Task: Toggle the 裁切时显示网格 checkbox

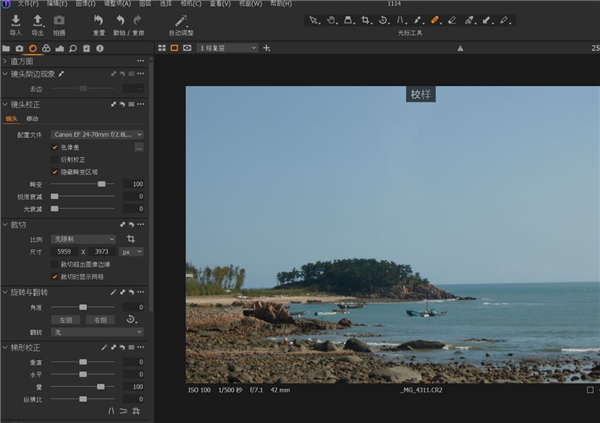Action: click(x=55, y=276)
